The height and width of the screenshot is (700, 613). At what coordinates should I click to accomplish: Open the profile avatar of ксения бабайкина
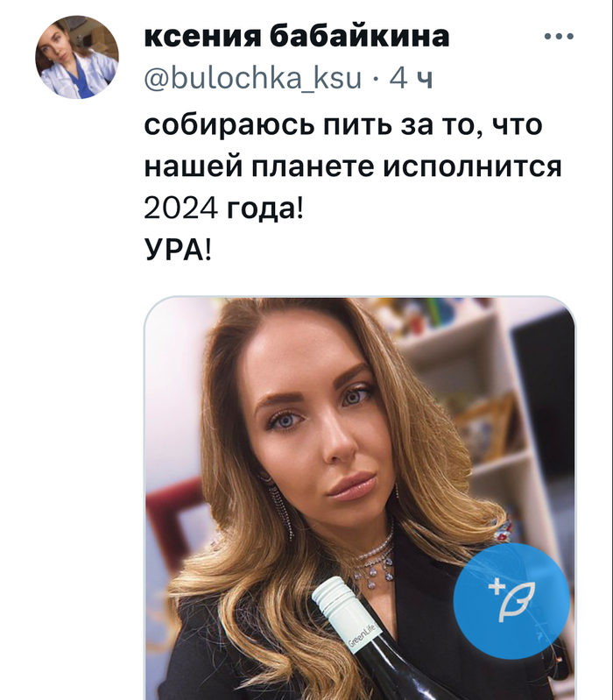pyautogui.click(x=77, y=57)
